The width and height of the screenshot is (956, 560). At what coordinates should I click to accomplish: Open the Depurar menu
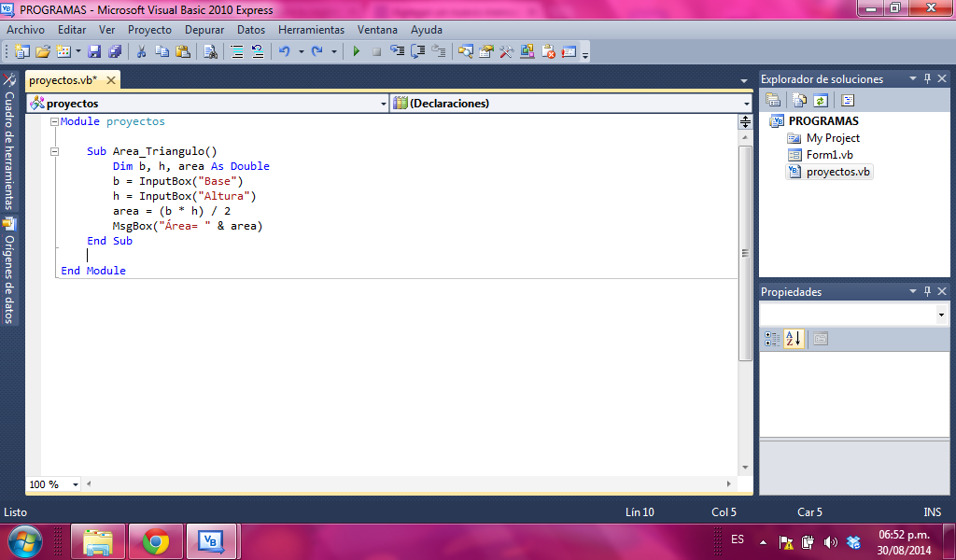click(204, 30)
